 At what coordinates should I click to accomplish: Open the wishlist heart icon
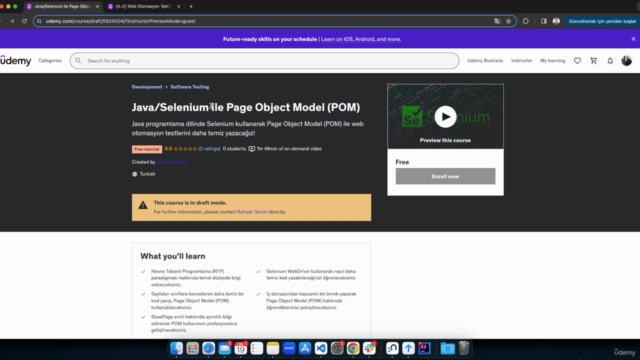click(x=577, y=61)
